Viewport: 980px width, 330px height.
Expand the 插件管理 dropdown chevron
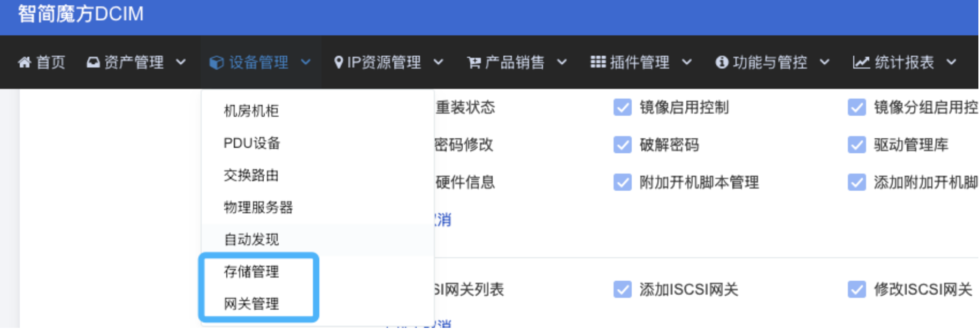click(x=687, y=62)
